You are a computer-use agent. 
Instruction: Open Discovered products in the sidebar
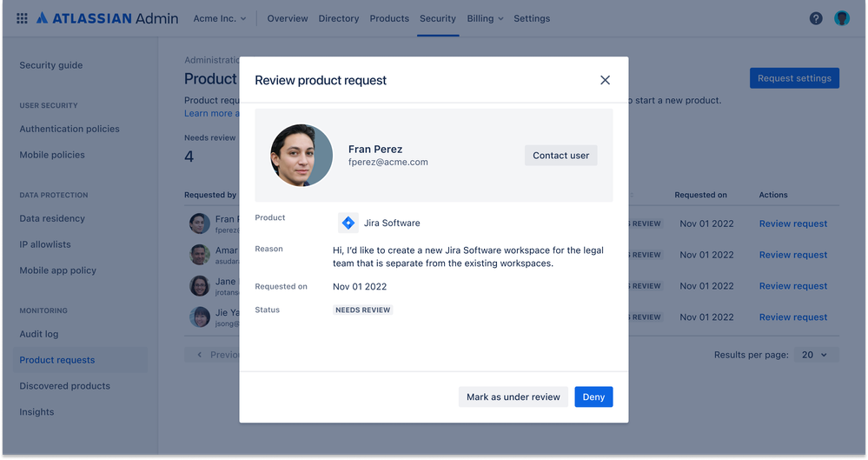tap(65, 386)
